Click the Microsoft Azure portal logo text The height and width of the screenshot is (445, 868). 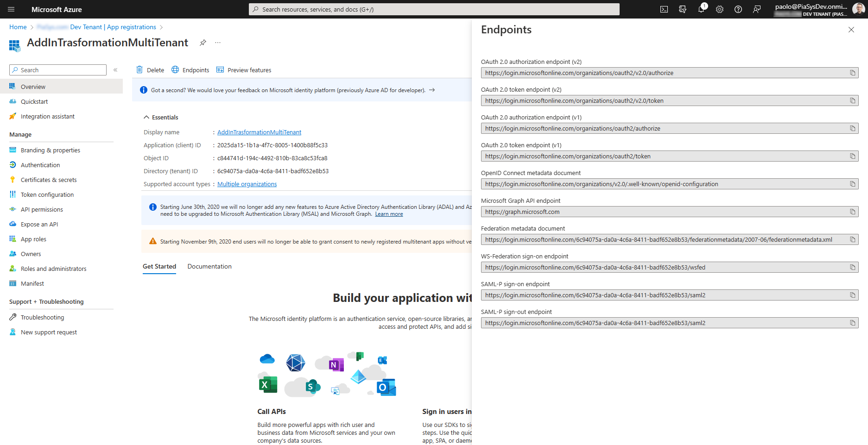pyautogui.click(x=57, y=9)
